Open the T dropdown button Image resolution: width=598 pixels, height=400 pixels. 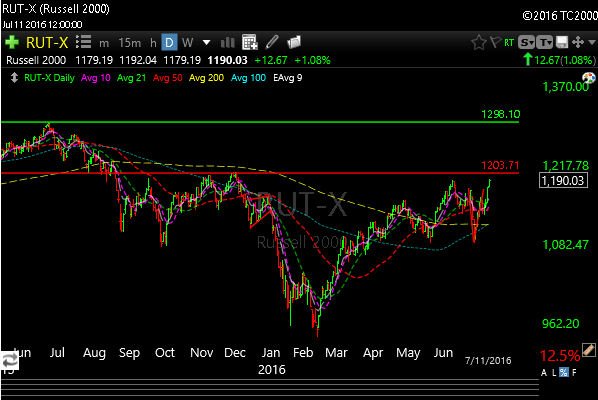point(545,42)
